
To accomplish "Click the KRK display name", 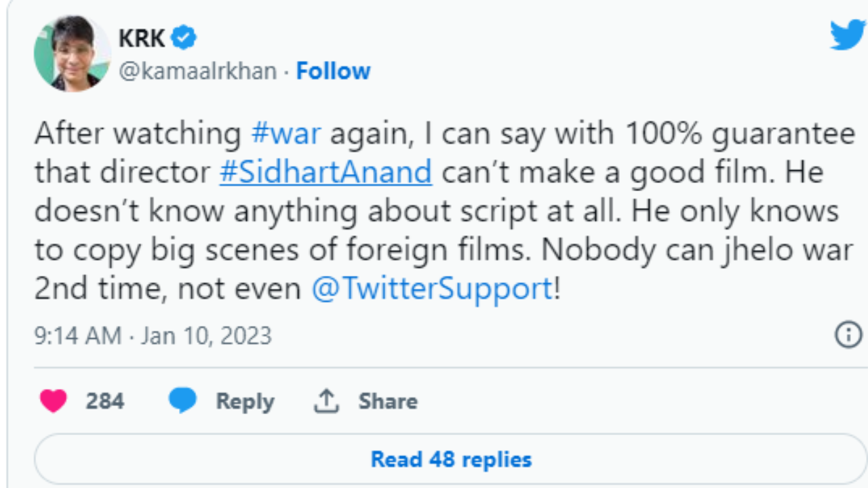I will (x=142, y=39).
